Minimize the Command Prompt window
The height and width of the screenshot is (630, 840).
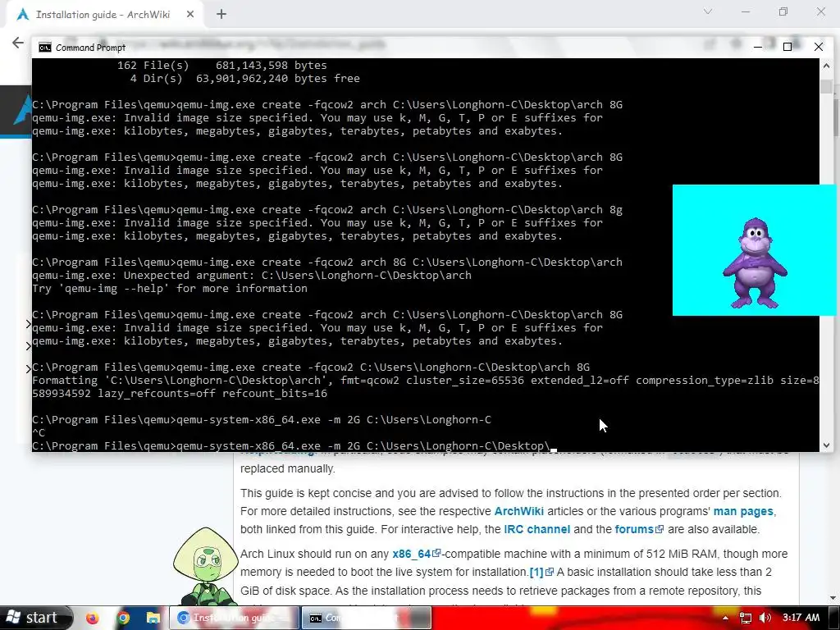[x=757, y=47]
